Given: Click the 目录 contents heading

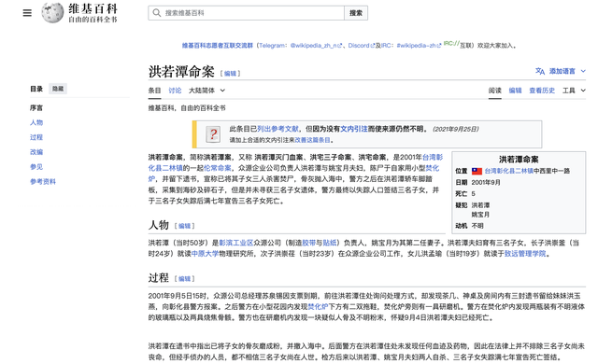Looking at the screenshot, I should 36,89.
